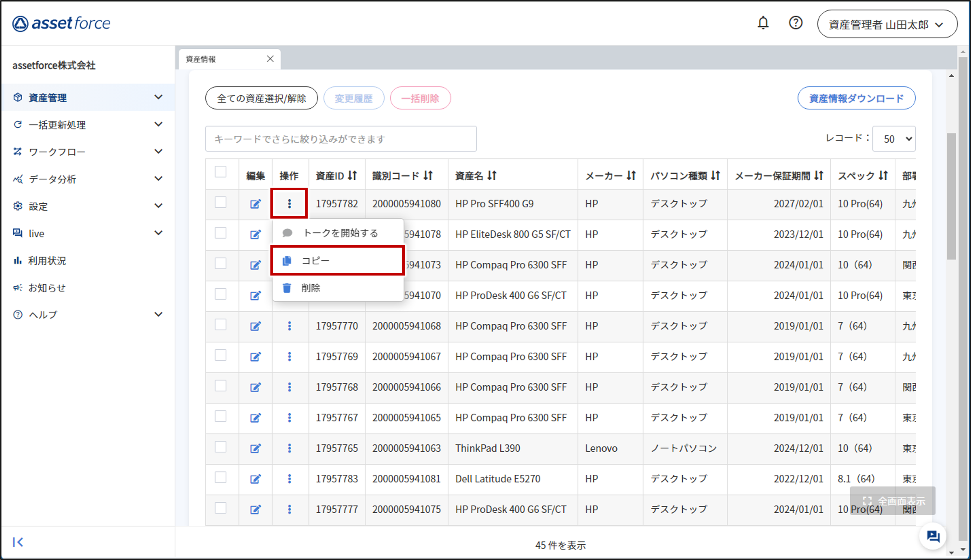Open the 資産管理者 山田太郎 user menu
Image resolution: width=971 pixels, height=560 pixels.
[887, 24]
